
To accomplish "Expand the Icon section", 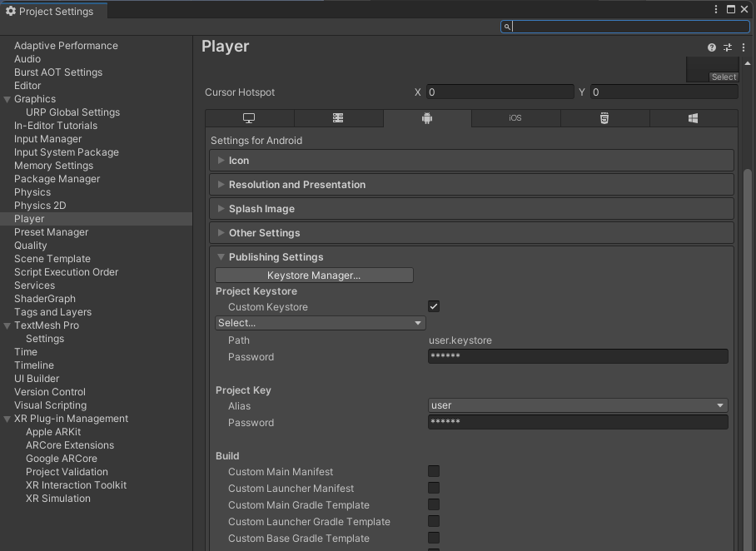I will (x=471, y=161).
